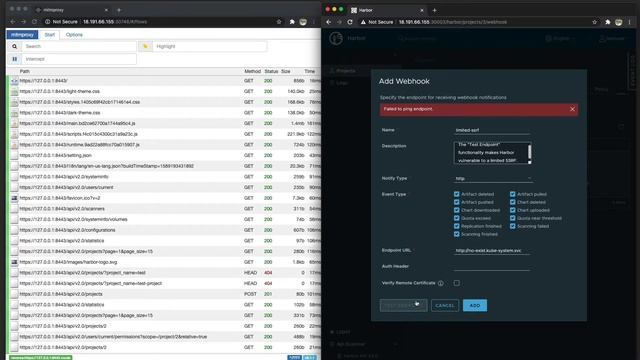The width and height of the screenshot is (640, 360).
Task: Select the dark-theme.css flow row
Action: pyautogui.click(x=164, y=113)
